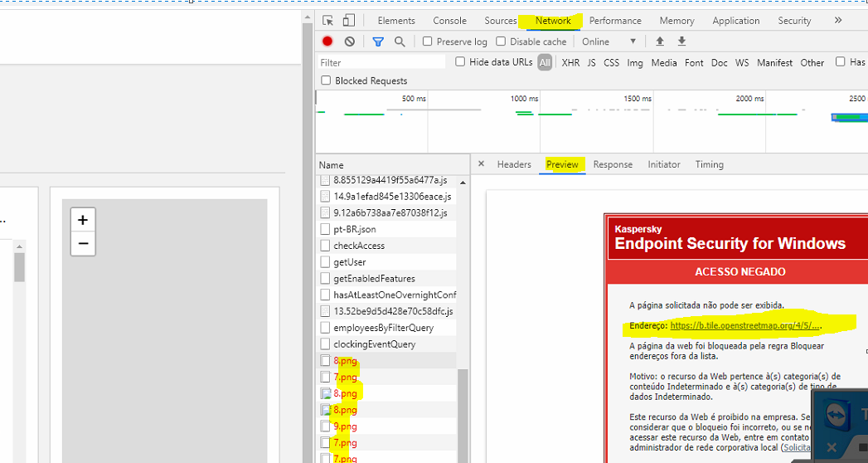The height and width of the screenshot is (463, 868).
Task: Switch to the Console tab
Action: point(449,21)
